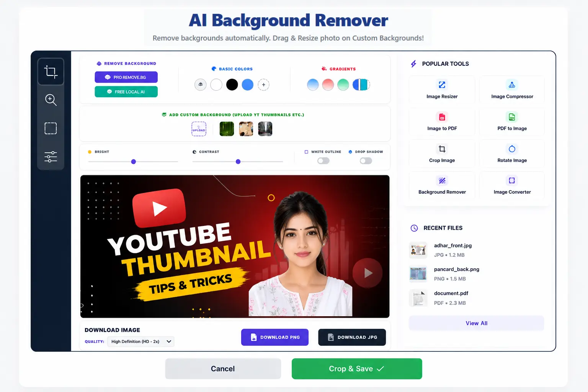Viewport: 588px width, 392px height.
Task: Open the Image Converter tool
Action: (512, 186)
